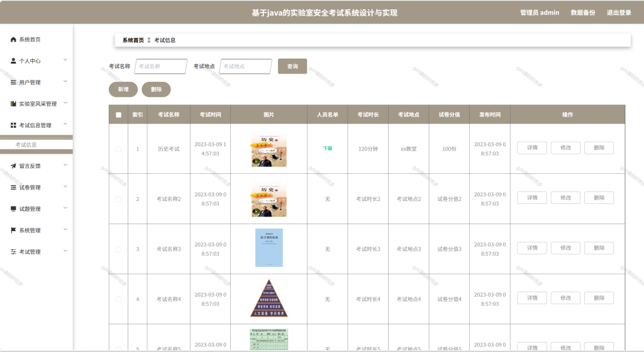The height and width of the screenshot is (352, 644).
Task: Click 修改 for the 考试名称2 row
Action: coord(565,198)
